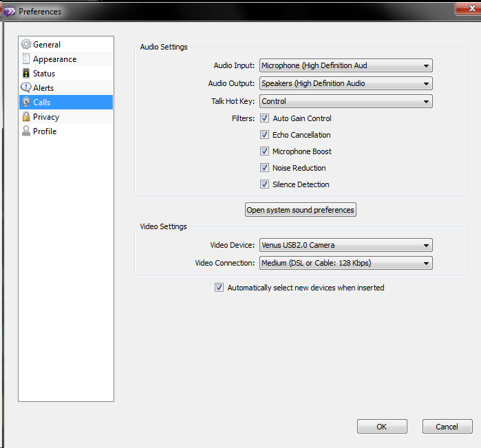
Task: Confirm settings with the OK button
Action: pyautogui.click(x=382, y=427)
